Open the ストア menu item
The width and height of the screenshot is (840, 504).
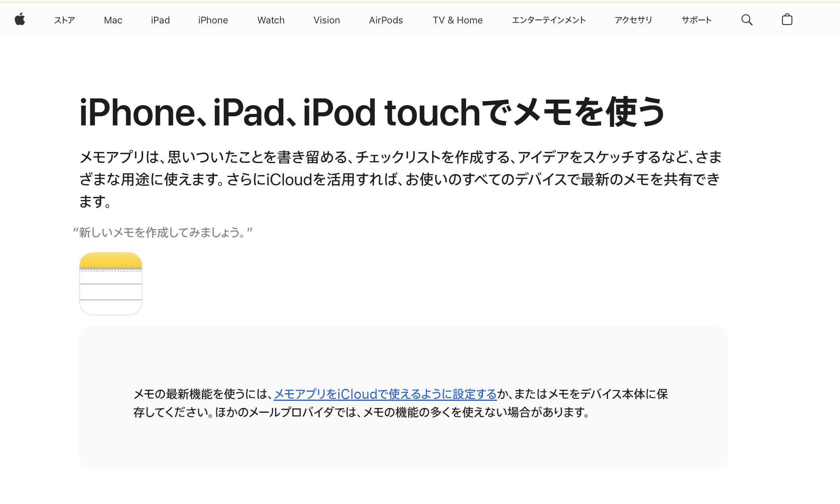coord(64,20)
